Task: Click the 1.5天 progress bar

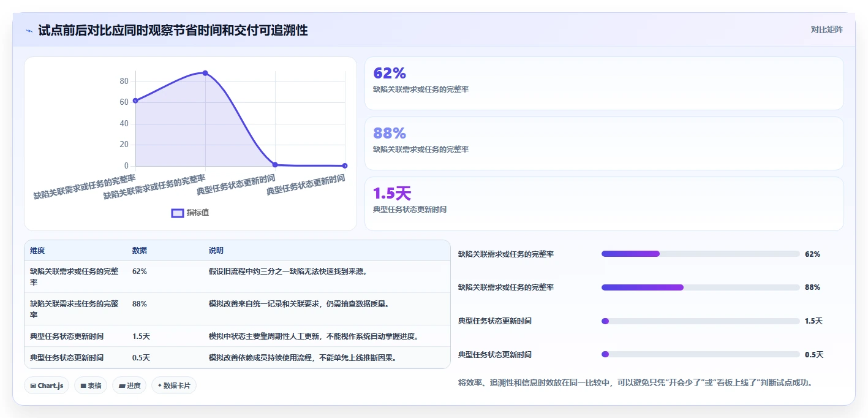Action: tap(701, 321)
